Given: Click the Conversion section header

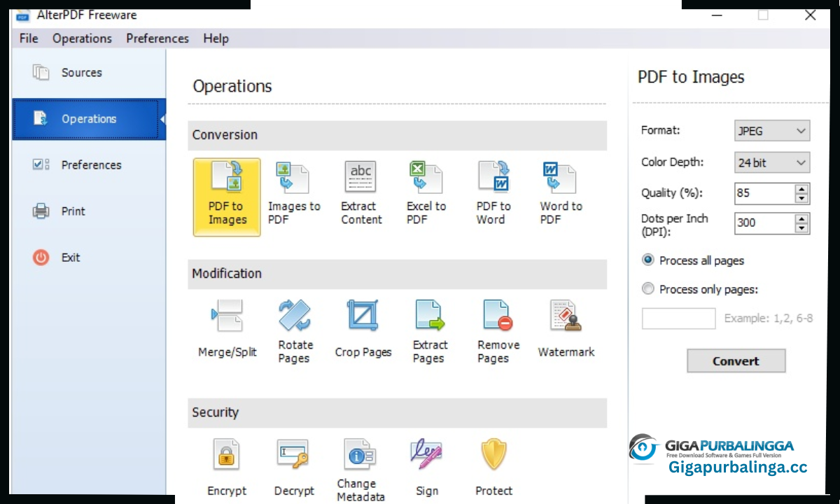Looking at the screenshot, I should (x=397, y=135).
